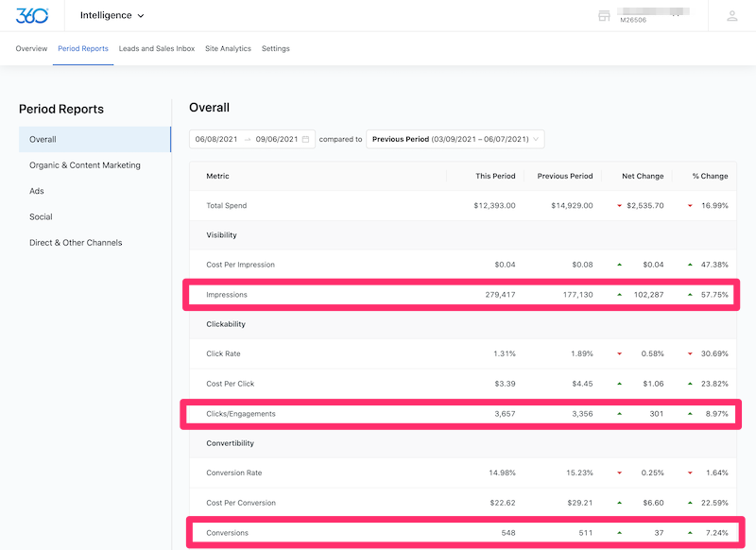Click the red down arrow beside 16.99%
This screenshot has width=756, height=550.
[x=690, y=206]
